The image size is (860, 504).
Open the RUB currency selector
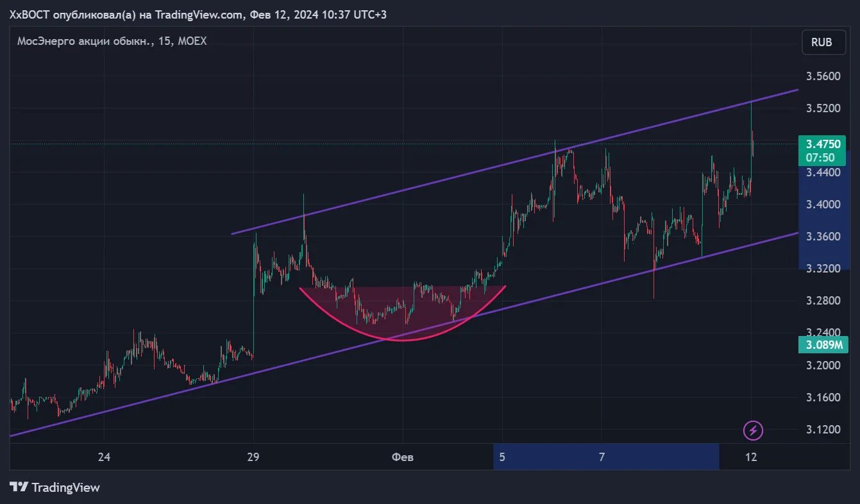(x=822, y=42)
